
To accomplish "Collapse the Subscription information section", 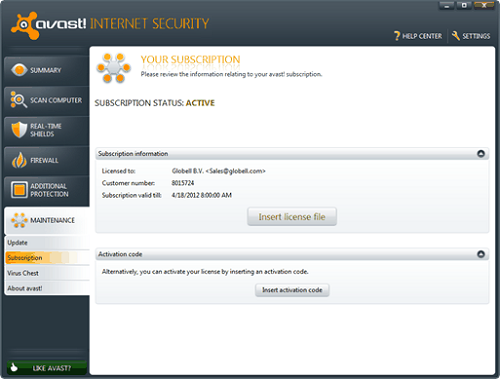I will tap(481, 154).
